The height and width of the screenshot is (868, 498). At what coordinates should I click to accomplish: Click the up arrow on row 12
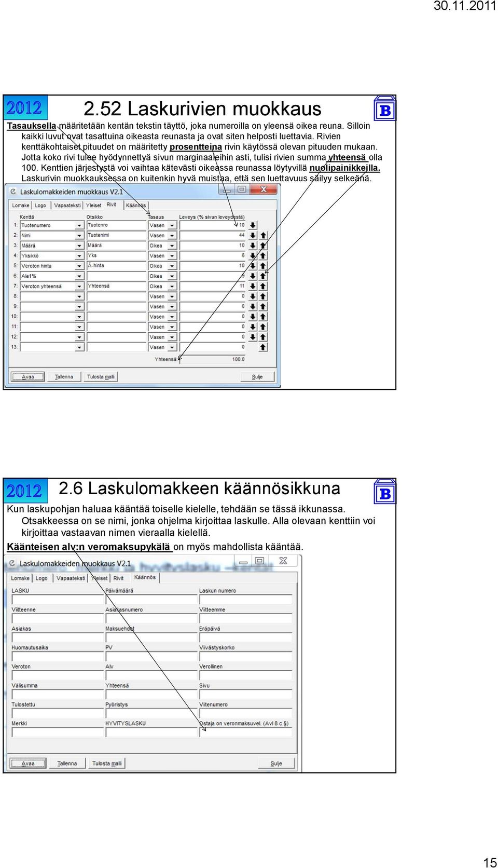click(263, 337)
